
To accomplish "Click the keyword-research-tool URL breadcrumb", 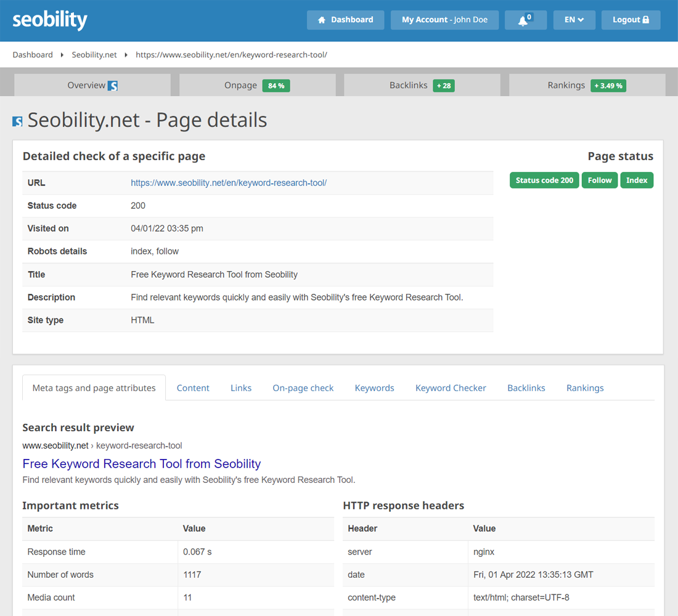I will coord(231,55).
